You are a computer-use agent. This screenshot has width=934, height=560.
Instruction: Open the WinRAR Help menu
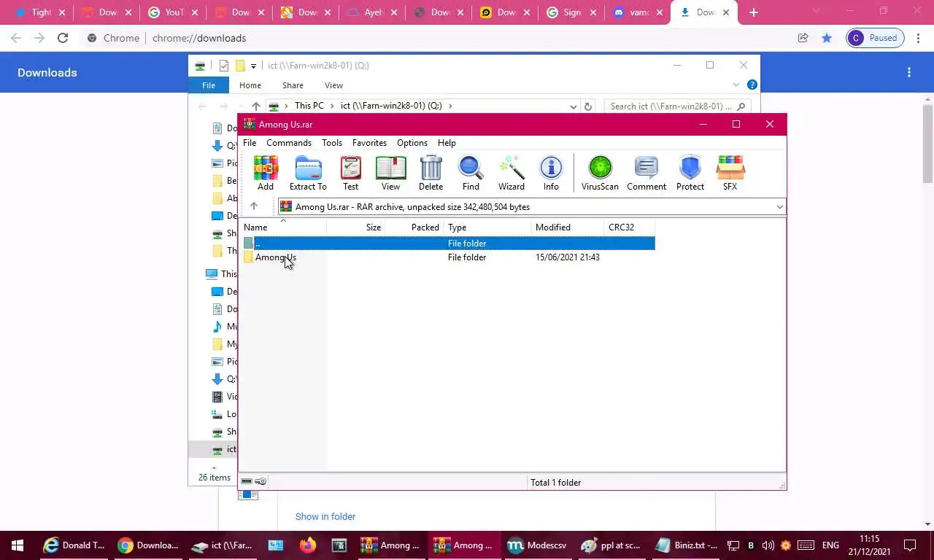click(447, 143)
